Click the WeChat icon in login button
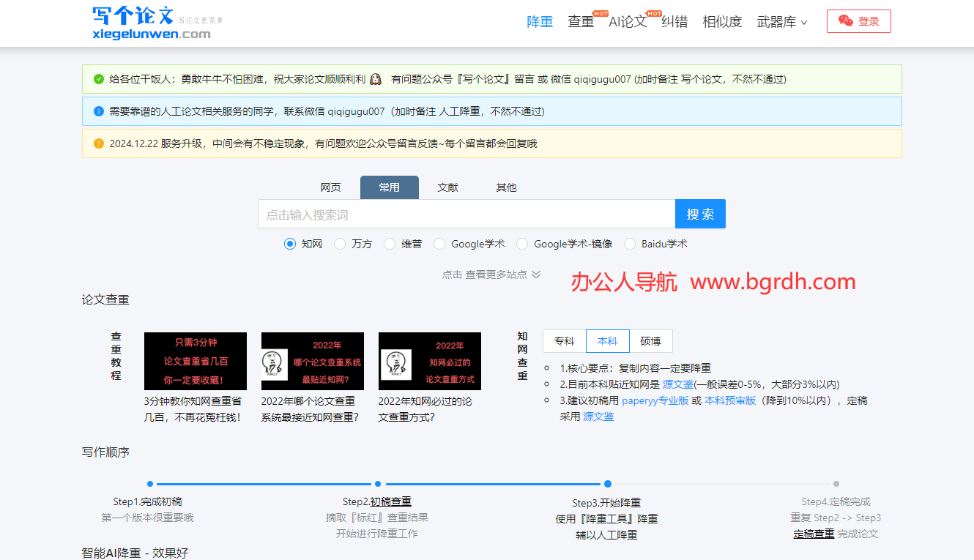This screenshot has width=974, height=560. pyautogui.click(x=846, y=21)
